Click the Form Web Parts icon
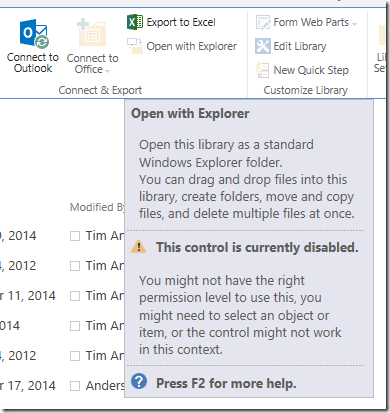This screenshot has width=390, height=413. (263, 22)
